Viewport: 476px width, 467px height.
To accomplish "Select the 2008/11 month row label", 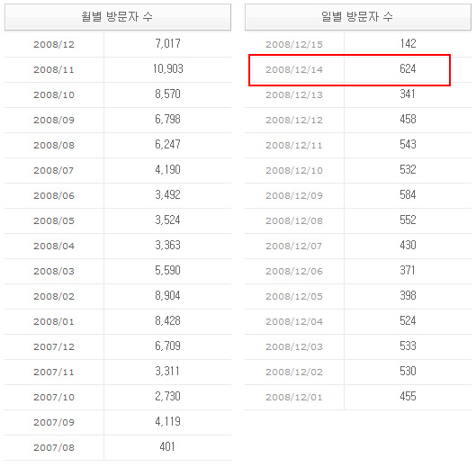I will tap(54, 70).
